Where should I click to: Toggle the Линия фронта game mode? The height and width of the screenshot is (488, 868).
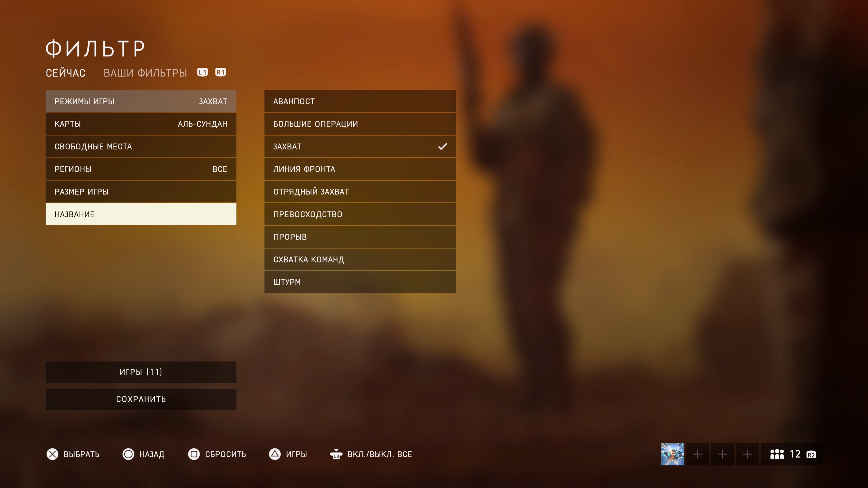(x=360, y=169)
